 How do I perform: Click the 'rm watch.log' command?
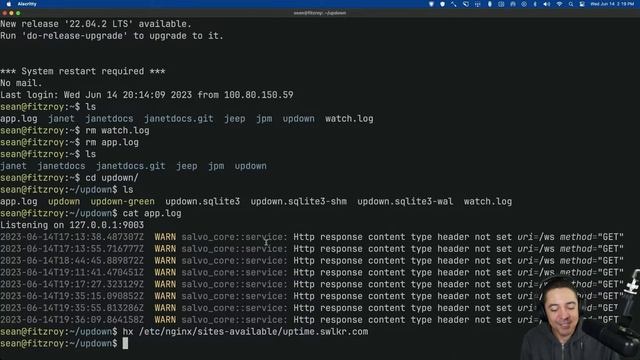click(117, 130)
